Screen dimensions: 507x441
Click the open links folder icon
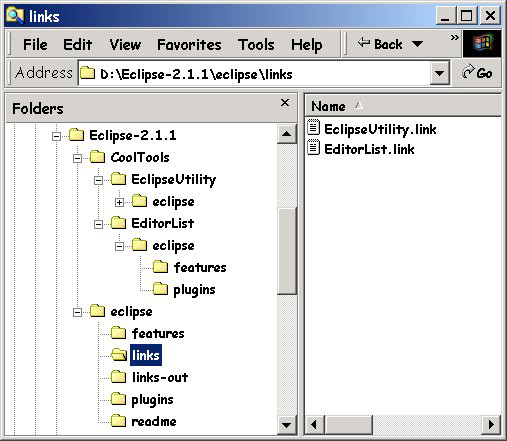click(119, 355)
